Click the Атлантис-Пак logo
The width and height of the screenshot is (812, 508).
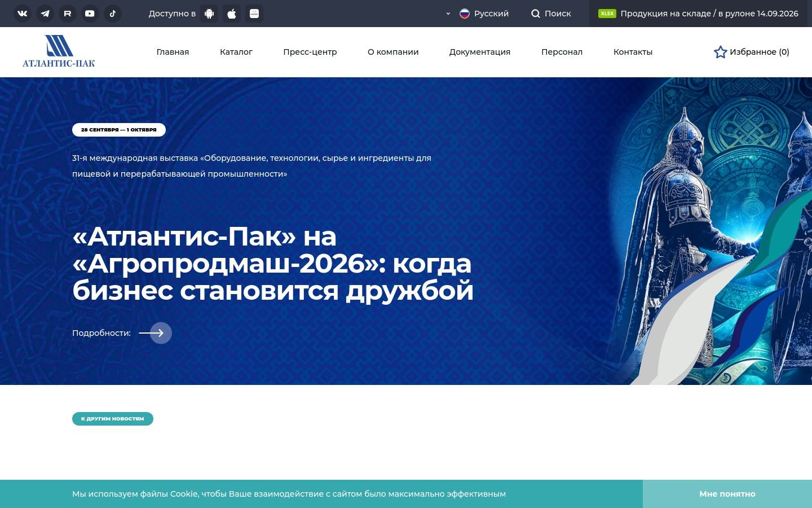coord(59,51)
